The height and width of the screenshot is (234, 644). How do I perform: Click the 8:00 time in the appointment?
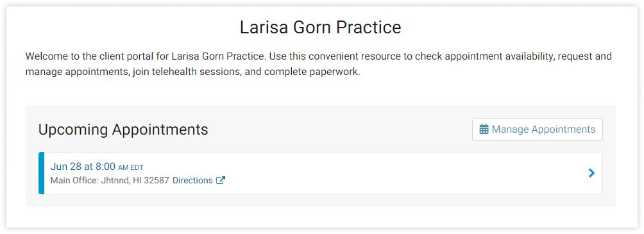click(105, 166)
